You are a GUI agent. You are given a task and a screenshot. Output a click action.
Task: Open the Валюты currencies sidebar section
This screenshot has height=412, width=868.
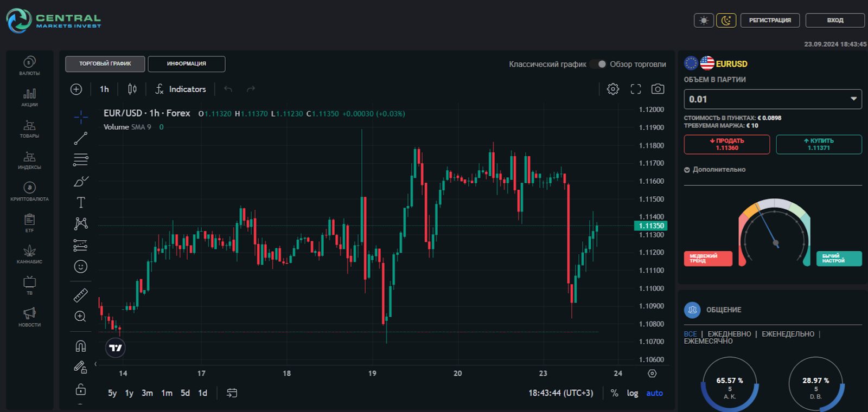tap(29, 66)
